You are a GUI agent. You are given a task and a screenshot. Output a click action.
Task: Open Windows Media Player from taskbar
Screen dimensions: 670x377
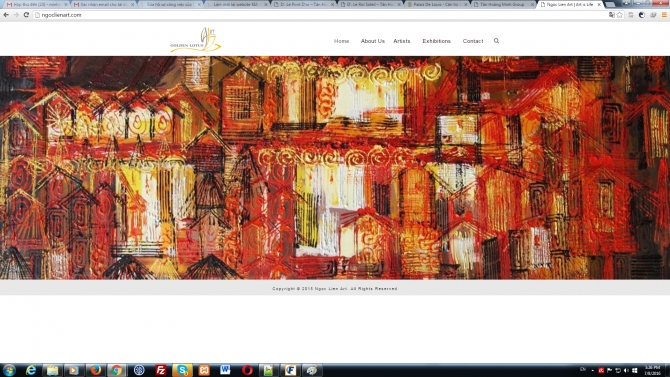[x=74, y=370]
